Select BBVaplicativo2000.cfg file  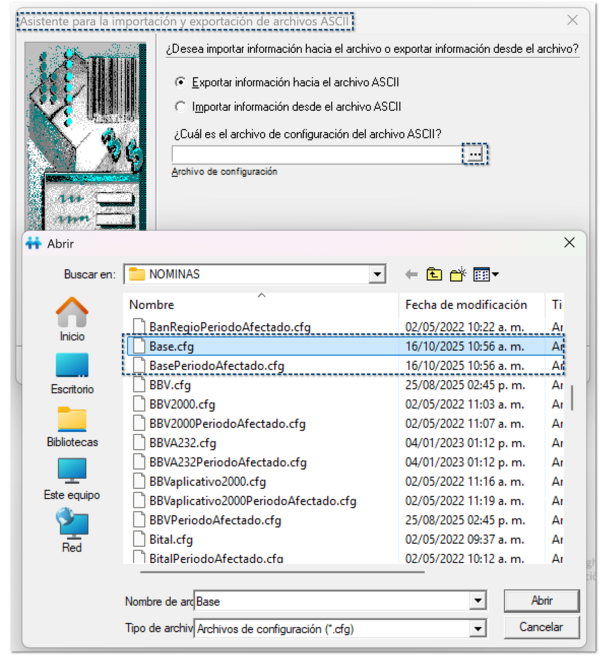(208, 482)
